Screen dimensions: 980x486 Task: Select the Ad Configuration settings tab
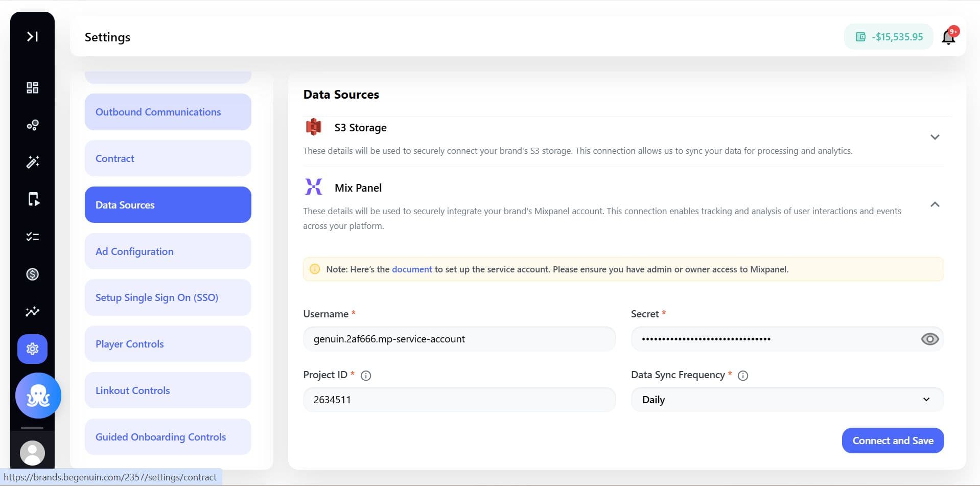coord(168,251)
